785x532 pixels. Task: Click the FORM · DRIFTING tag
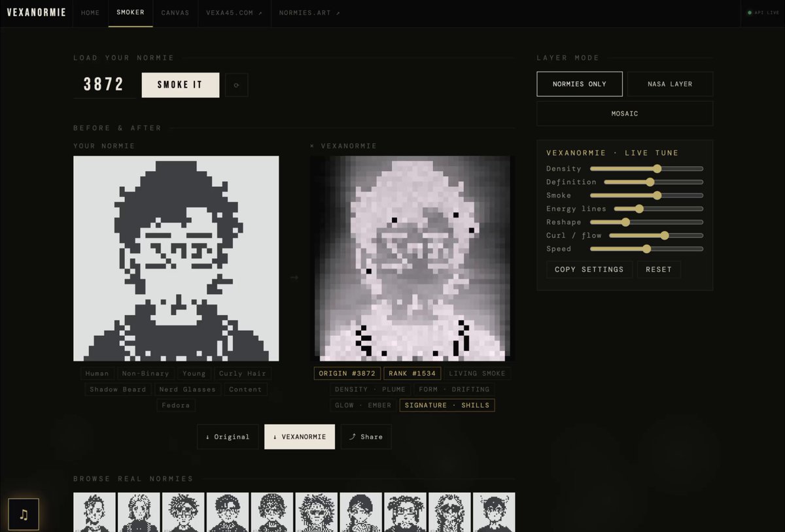pos(454,390)
